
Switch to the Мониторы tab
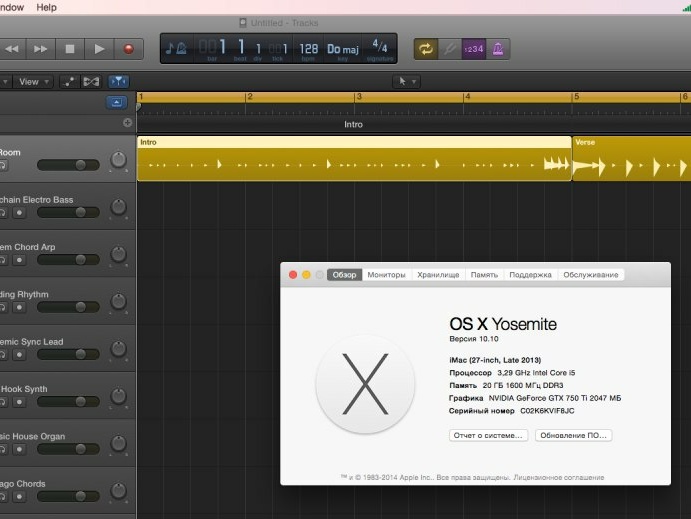386,275
